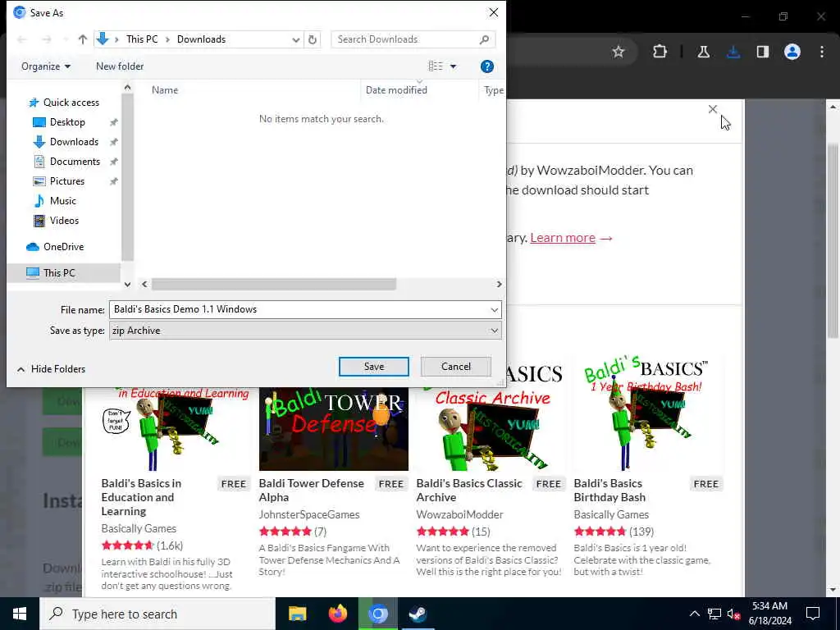Open Windows Start menu
The image size is (840, 630).
[x=20, y=614]
